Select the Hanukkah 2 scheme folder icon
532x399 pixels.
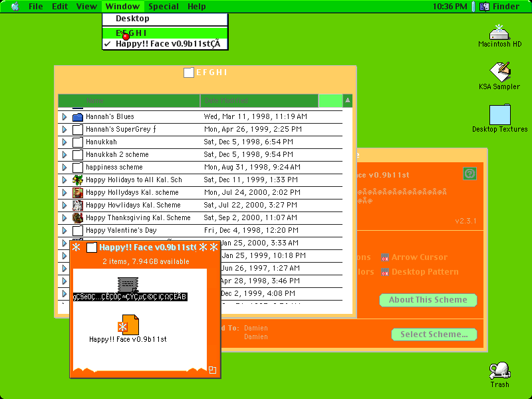78,155
